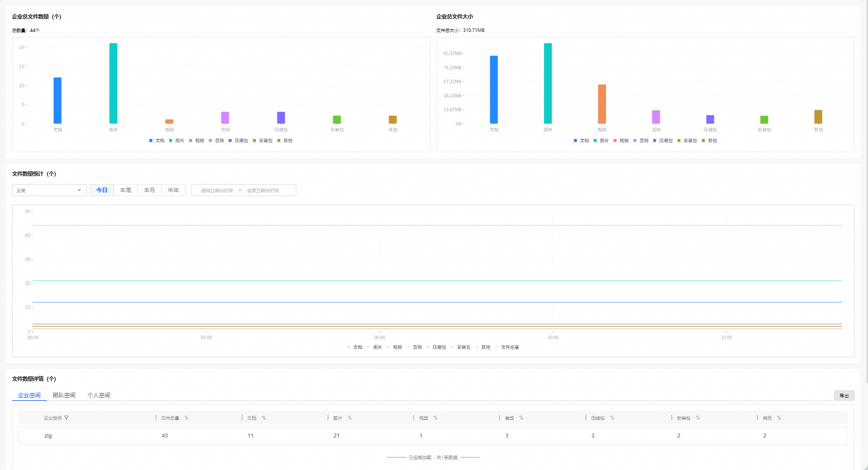Toggle 音频 legend in file size bar chart
Viewport: 868px width, 470px height.
641,141
